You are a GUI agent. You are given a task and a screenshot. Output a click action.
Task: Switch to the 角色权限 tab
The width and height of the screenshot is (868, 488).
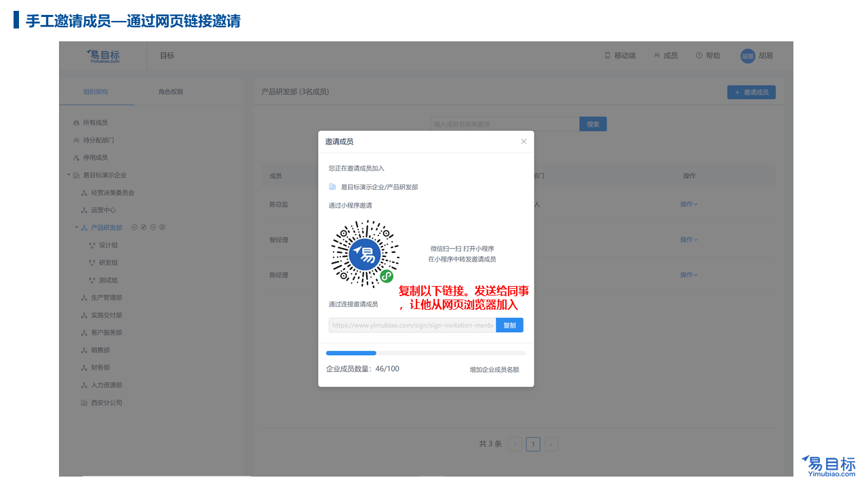point(171,91)
